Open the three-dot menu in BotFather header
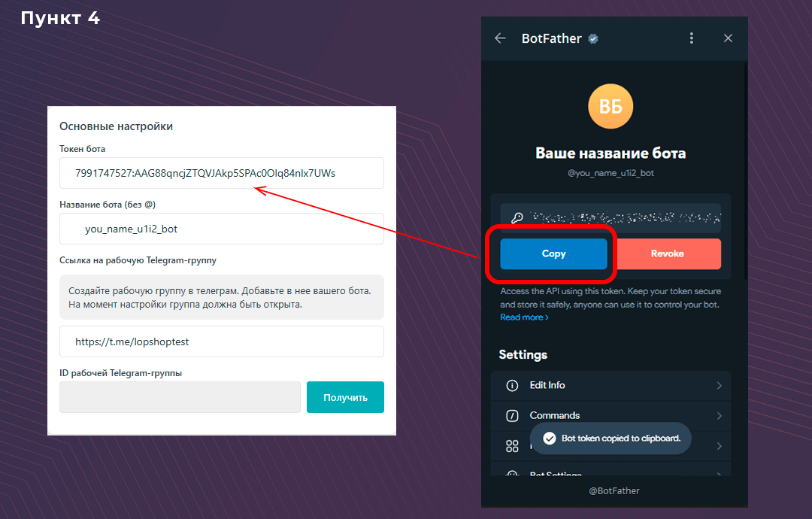Screen dimensions: 812x519 (692, 38)
